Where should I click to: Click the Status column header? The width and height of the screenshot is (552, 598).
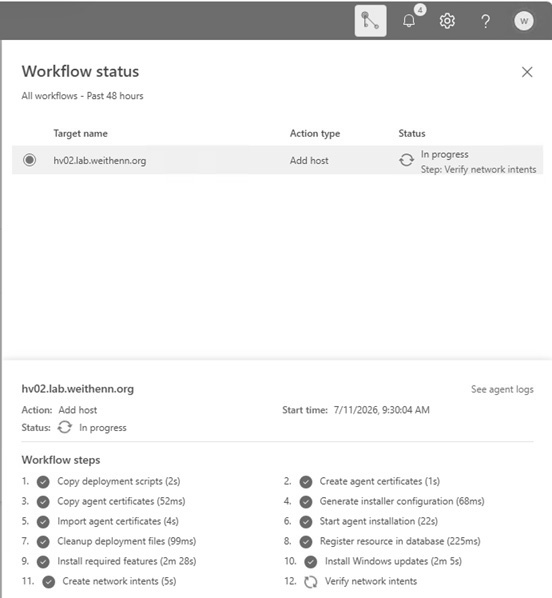(x=412, y=133)
